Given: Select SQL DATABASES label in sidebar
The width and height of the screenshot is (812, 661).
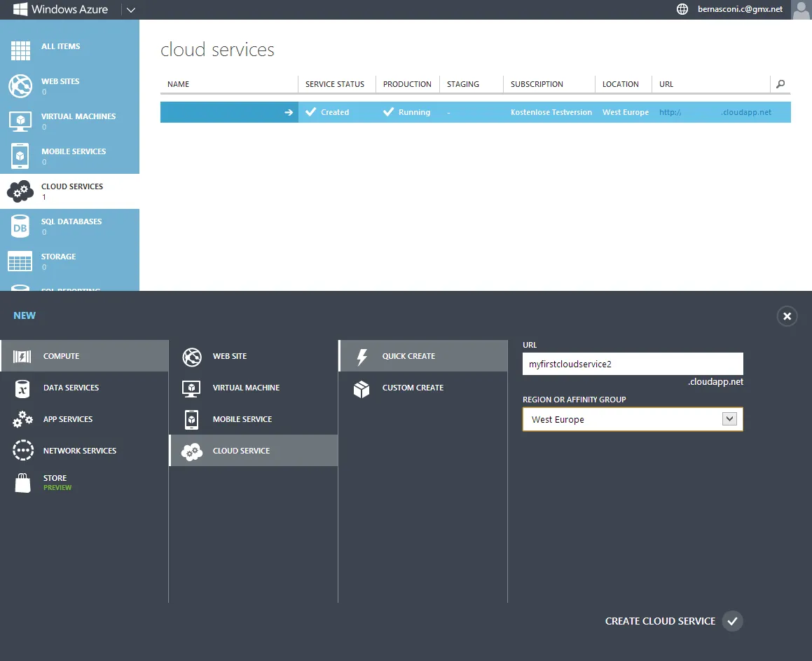Looking at the screenshot, I should click(x=71, y=222).
